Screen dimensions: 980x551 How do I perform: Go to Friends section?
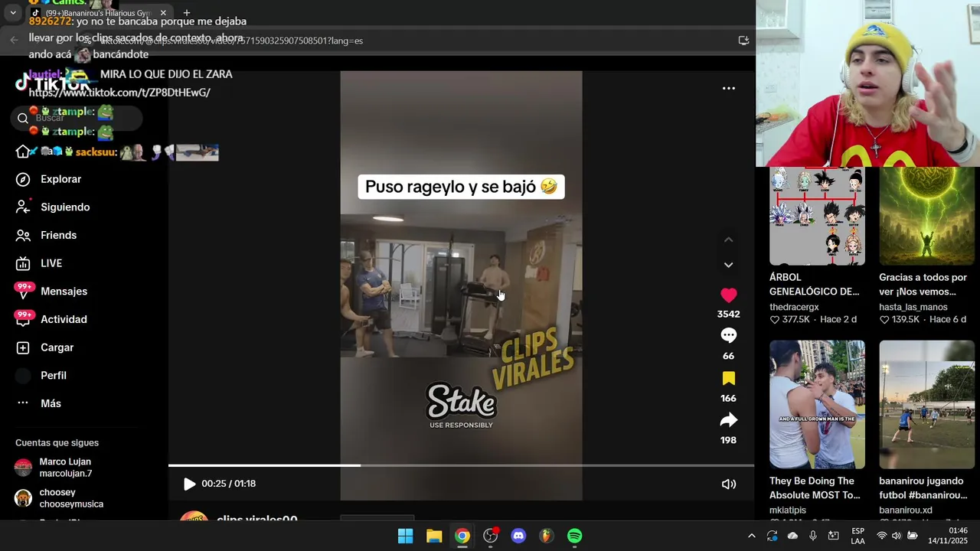(x=58, y=235)
